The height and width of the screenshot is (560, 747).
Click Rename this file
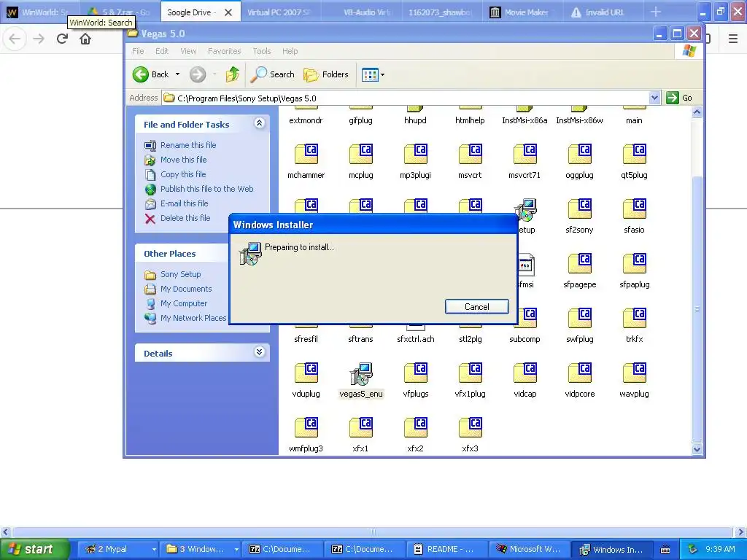(x=188, y=145)
